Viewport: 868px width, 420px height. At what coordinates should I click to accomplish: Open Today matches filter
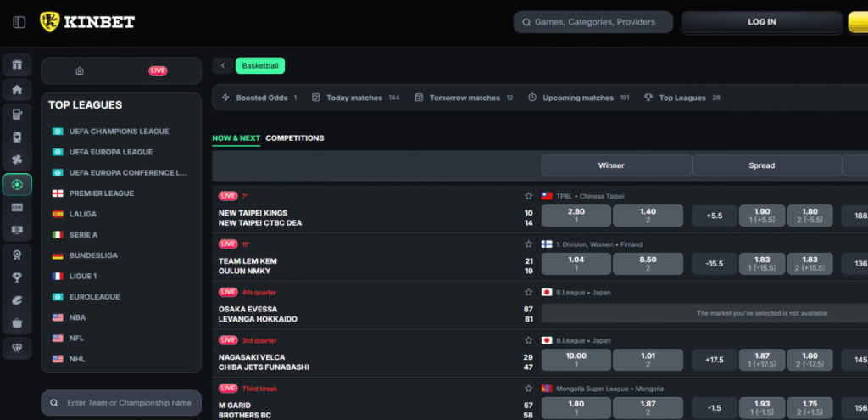coord(355,98)
